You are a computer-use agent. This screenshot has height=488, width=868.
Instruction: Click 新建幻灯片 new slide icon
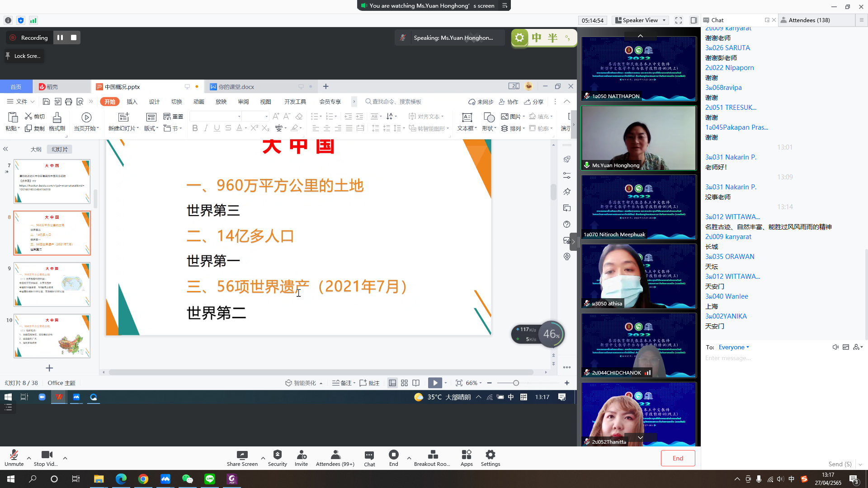point(123,117)
